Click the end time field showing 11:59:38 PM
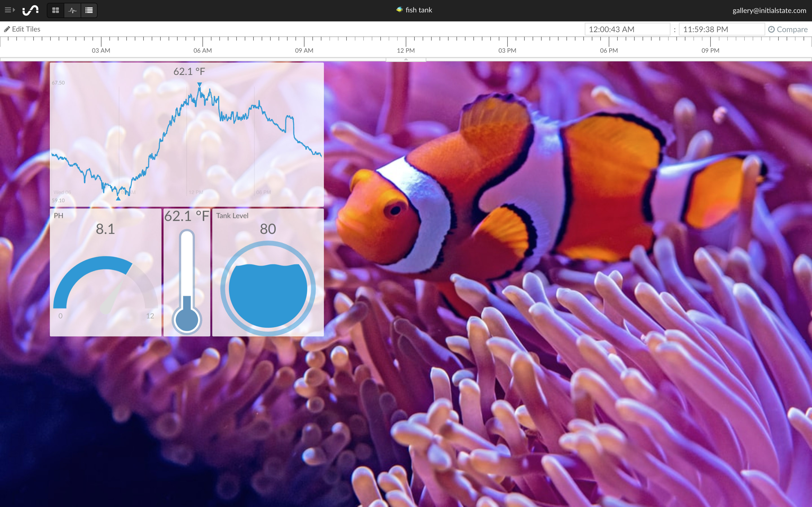Screen dimensions: 812x507 tap(721, 29)
